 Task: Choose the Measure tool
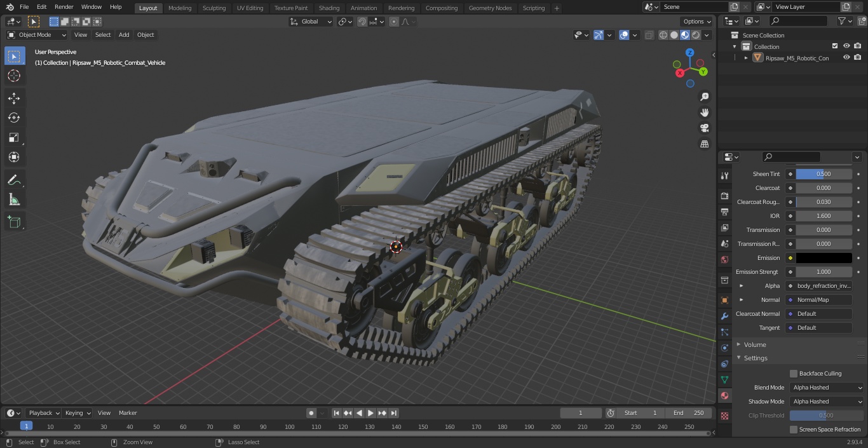[14, 200]
